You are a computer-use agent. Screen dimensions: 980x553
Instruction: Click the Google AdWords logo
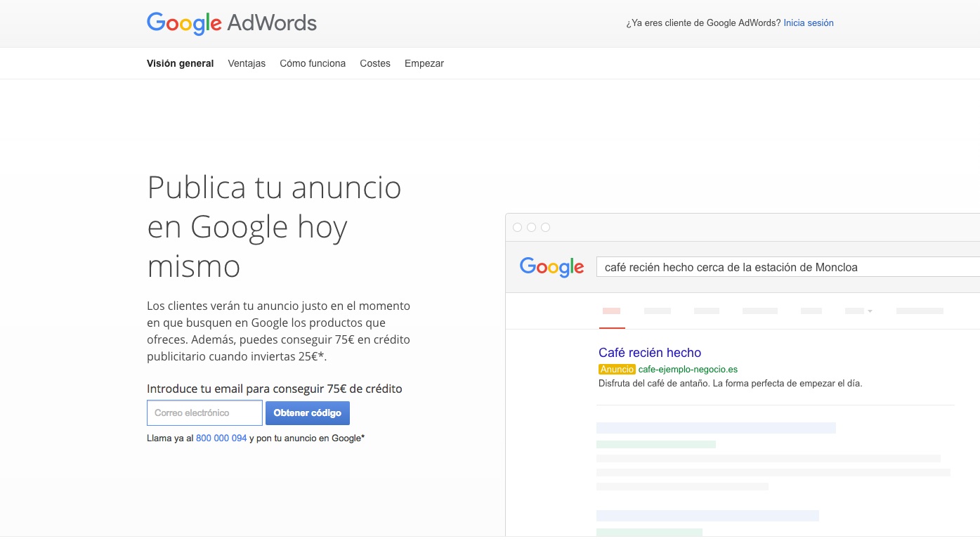232,23
